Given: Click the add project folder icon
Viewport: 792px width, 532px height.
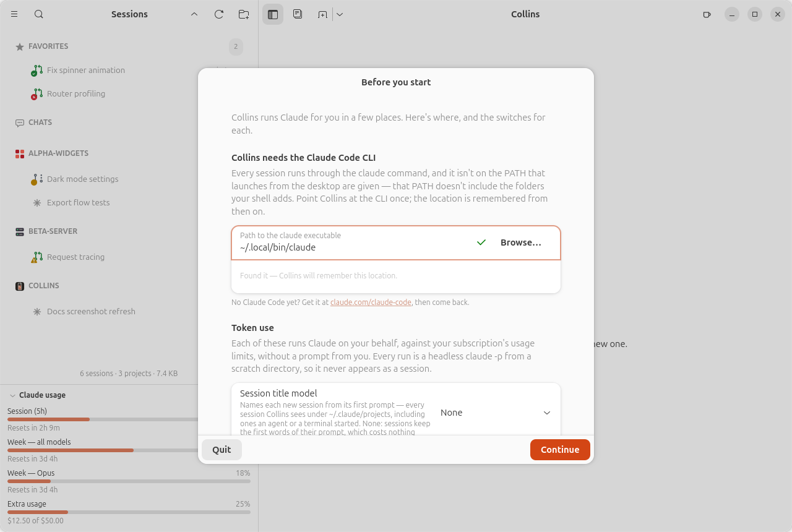Looking at the screenshot, I should pyautogui.click(x=244, y=14).
